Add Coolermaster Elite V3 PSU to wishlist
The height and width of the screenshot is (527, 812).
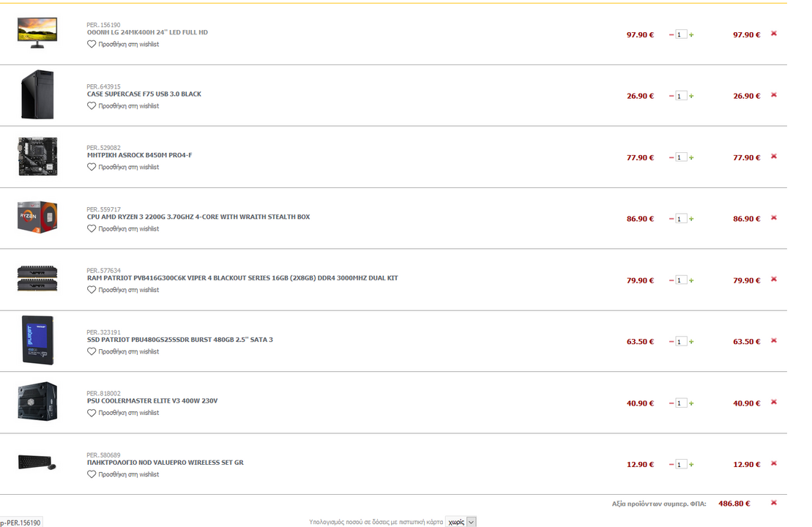(123, 413)
